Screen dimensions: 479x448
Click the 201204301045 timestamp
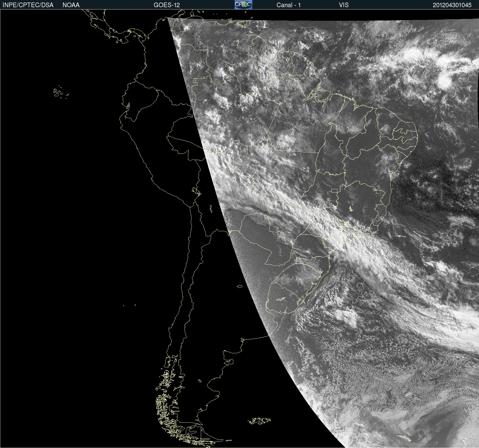pyautogui.click(x=452, y=5)
